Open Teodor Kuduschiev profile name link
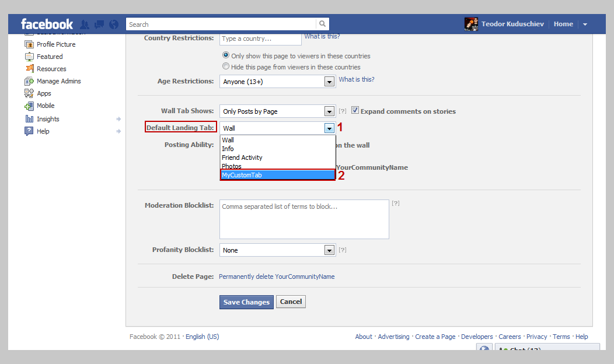Viewport: 614px width, 364px height. click(x=512, y=24)
